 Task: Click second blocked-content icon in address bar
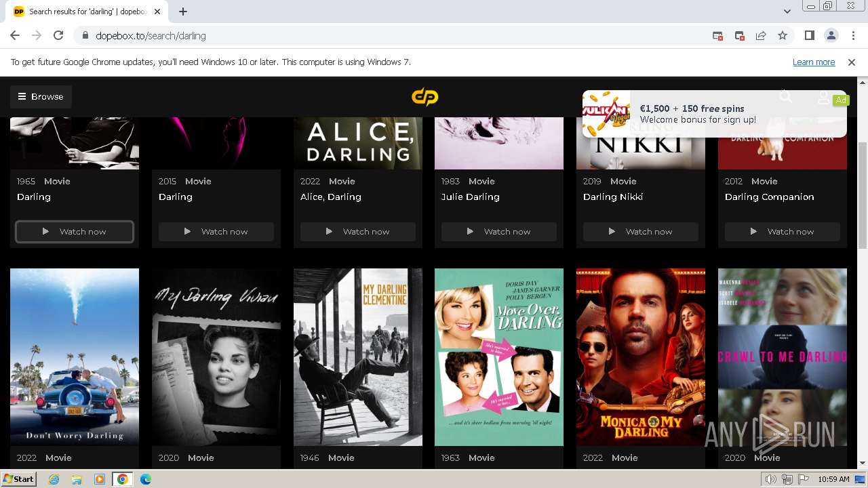(739, 35)
